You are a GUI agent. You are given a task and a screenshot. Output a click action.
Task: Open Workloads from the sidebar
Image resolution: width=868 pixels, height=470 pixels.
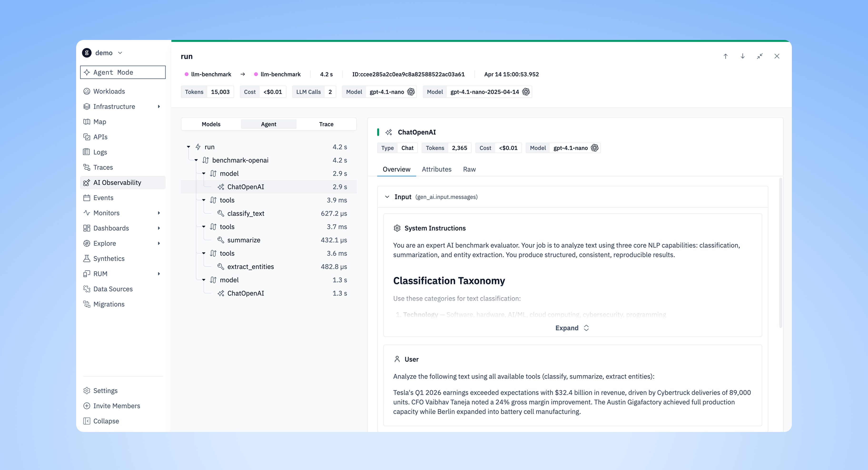point(109,91)
